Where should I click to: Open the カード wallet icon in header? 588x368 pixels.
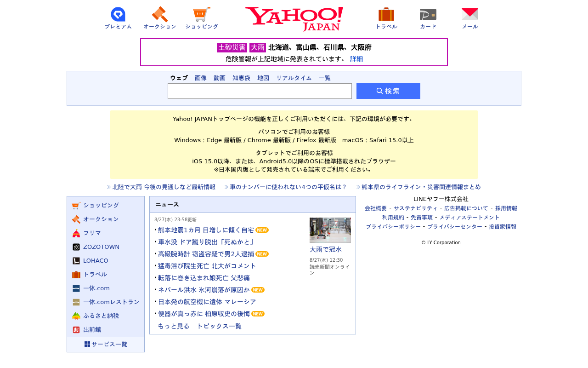[x=428, y=14]
